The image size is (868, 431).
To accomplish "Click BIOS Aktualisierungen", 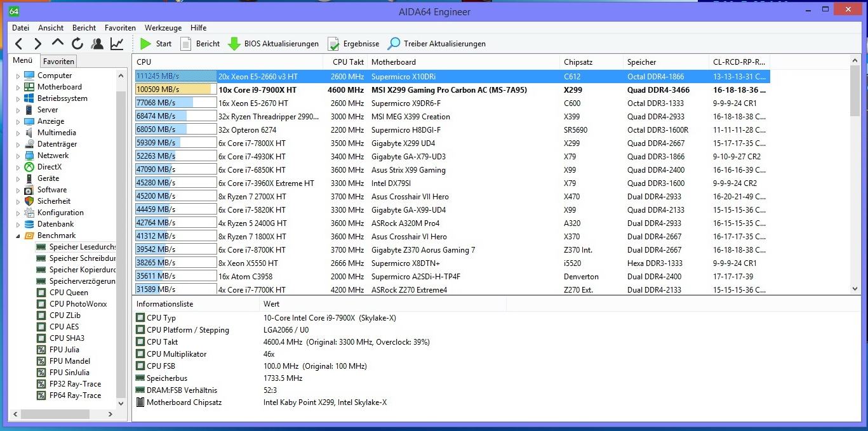I will tap(274, 44).
